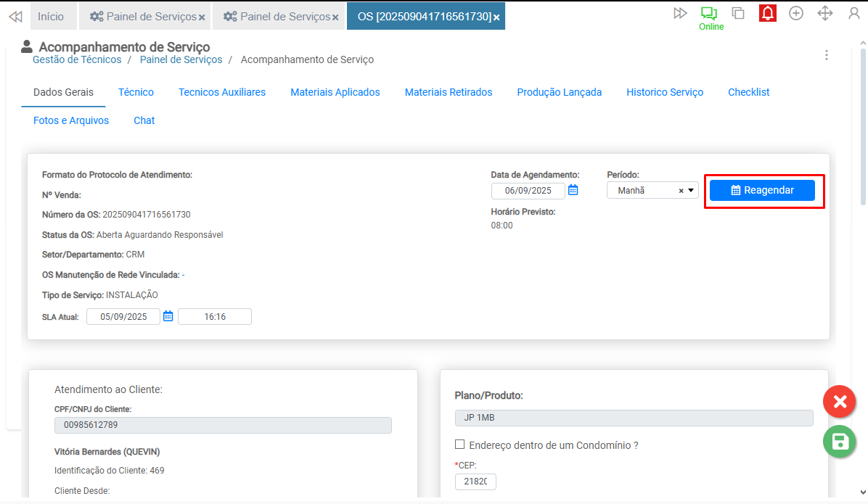The height and width of the screenshot is (504, 868).
Task: Click the collapse sidebar double-arrow icon
Action: pos(15,16)
